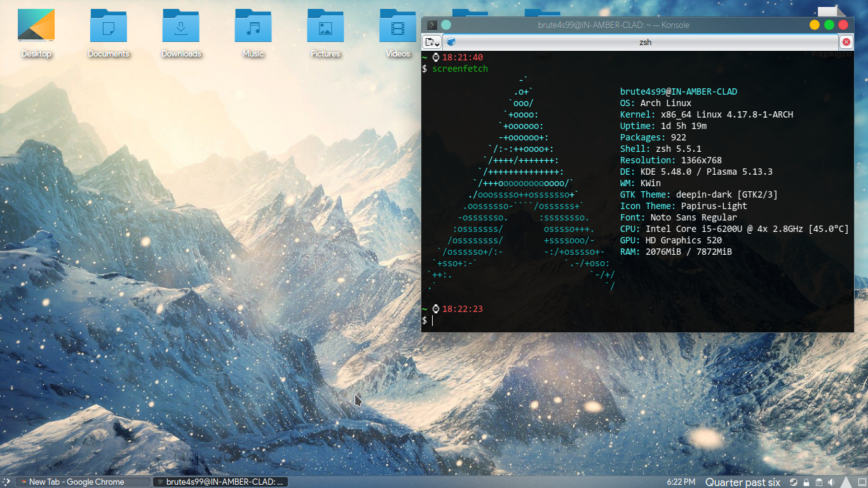
Task: Click the DE: KDE 5.48.0 / Plasma line
Action: (x=696, y=172)
